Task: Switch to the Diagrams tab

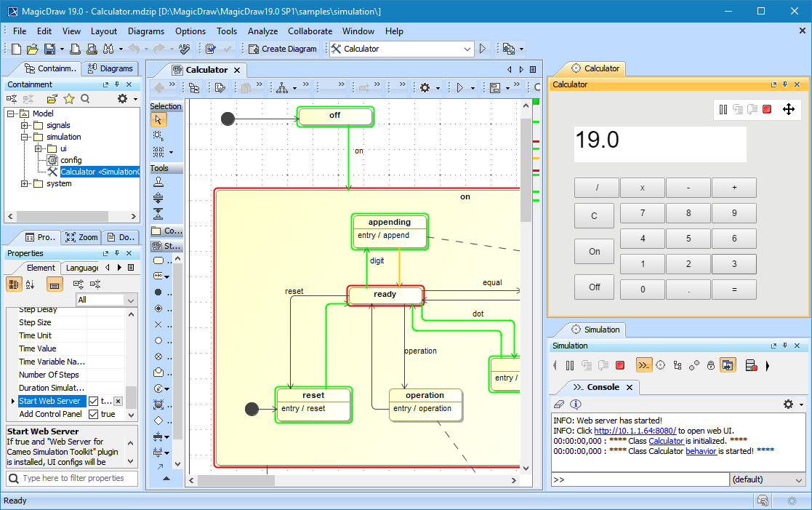Action: 110,68
